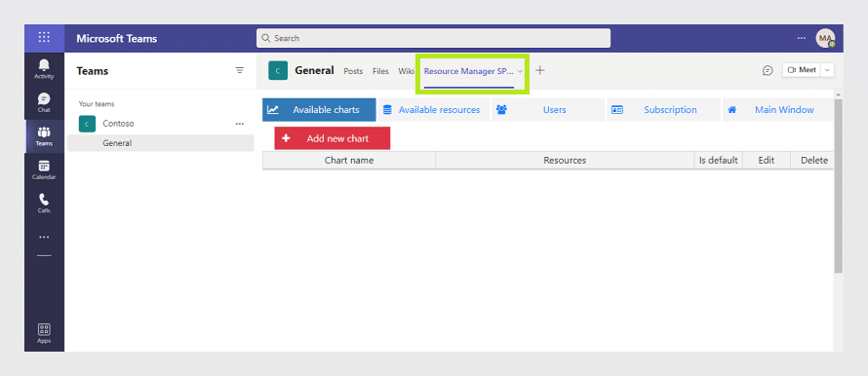868x376 pixels.
Task: Open the Available charts section
Action: (x=319, y=110)
